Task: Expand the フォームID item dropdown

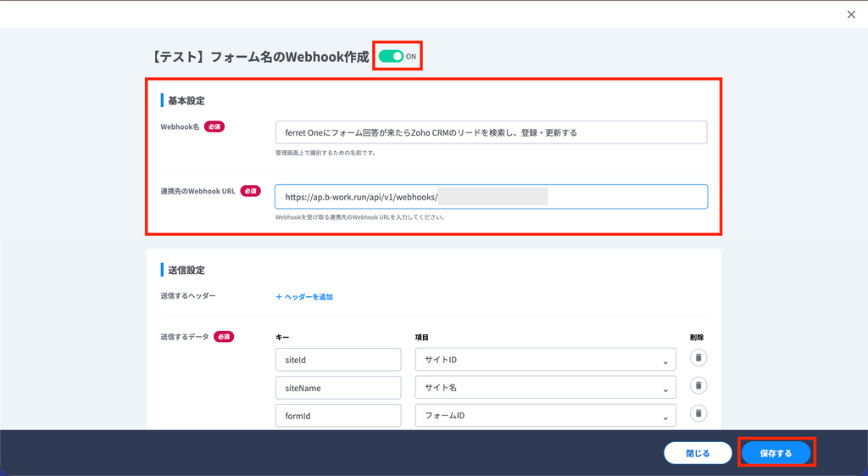Action: [x=545, y=416]
